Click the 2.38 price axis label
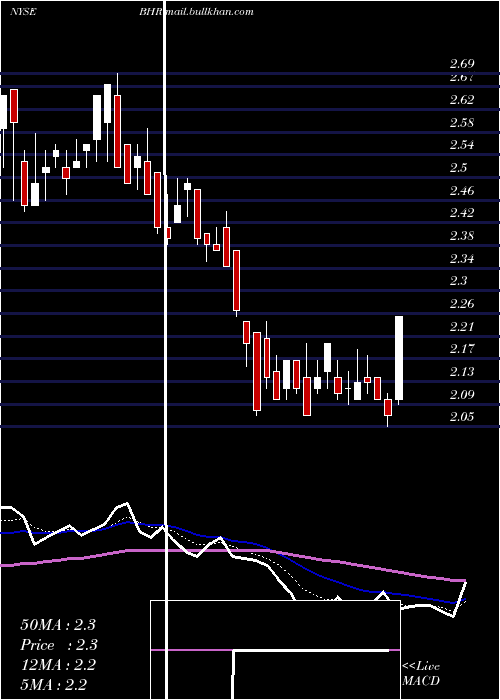Viewport: 500px width, 700px height. (462, 235)
